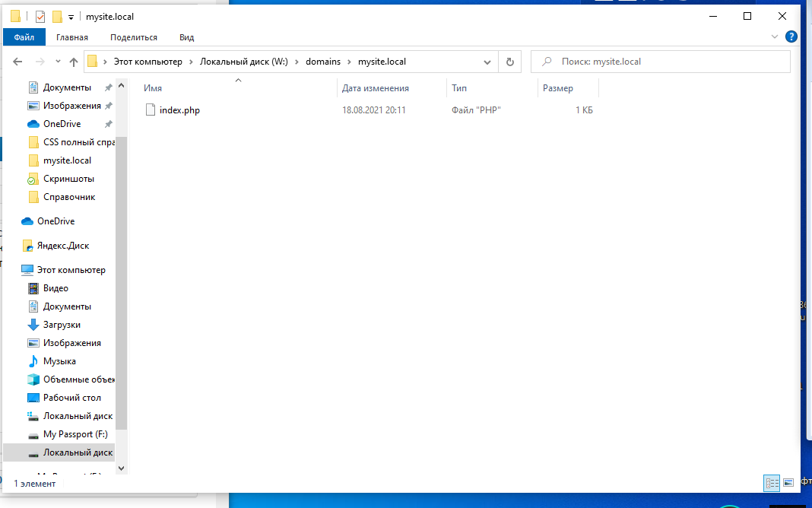This screenshot has height=508, width=812.
Task: Unpin Документы using its pin icon
Action: [108, 87]
